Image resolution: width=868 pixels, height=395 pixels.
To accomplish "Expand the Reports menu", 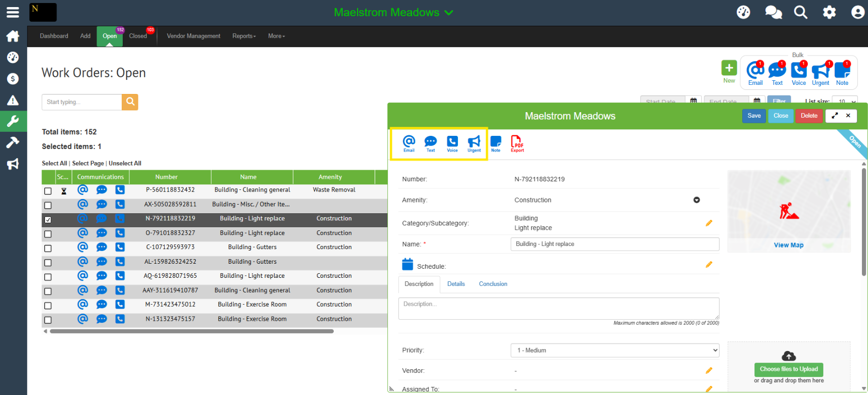I will 244,36.
